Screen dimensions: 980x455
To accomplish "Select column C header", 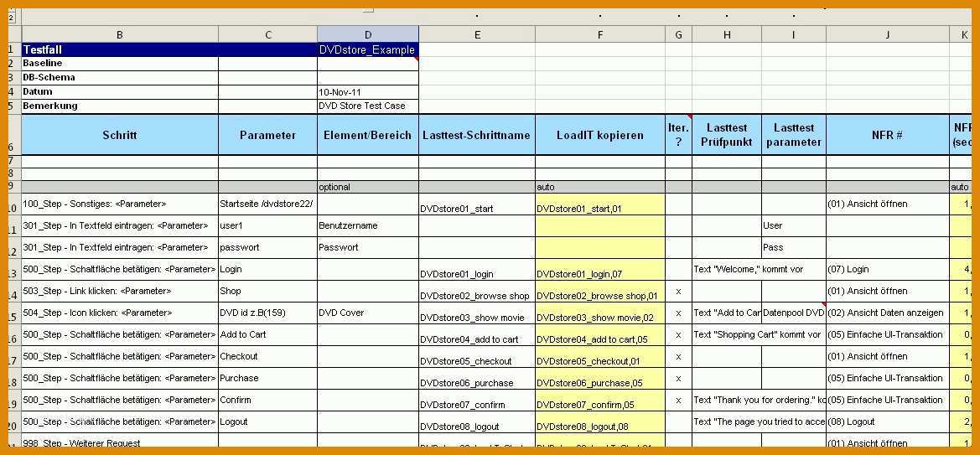I will pyautogui.click(x=268, y=35).
